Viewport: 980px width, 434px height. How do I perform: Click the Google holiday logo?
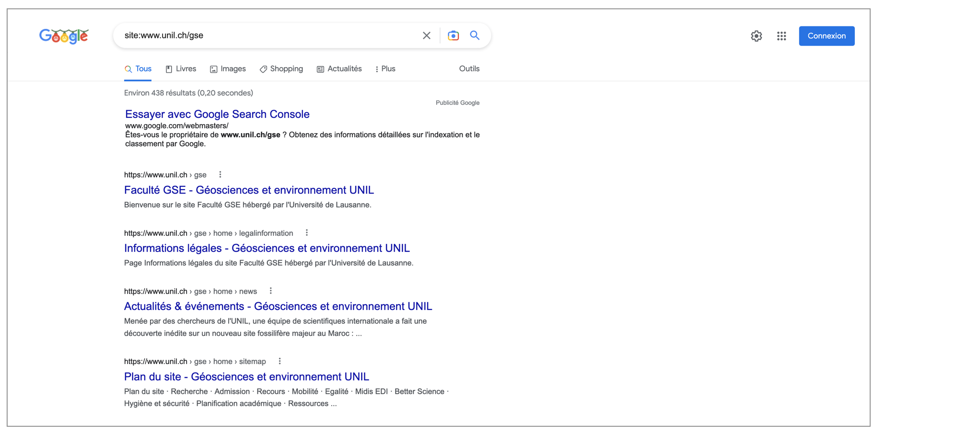(x=64, y=36)
